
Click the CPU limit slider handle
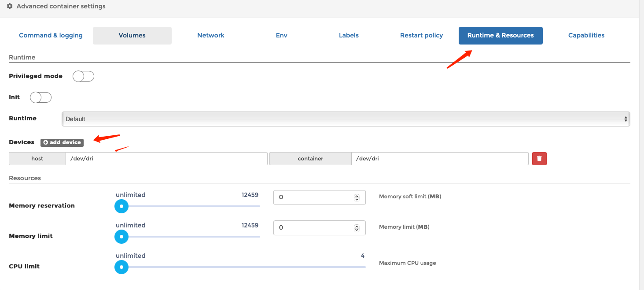(121, 267)
